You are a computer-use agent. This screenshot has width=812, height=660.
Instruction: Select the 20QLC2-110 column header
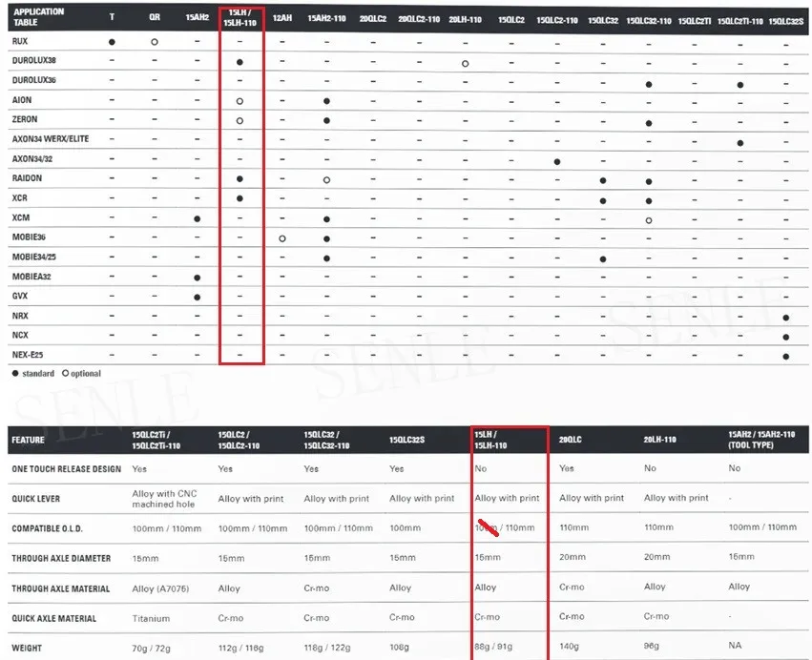tap(419, 19)
